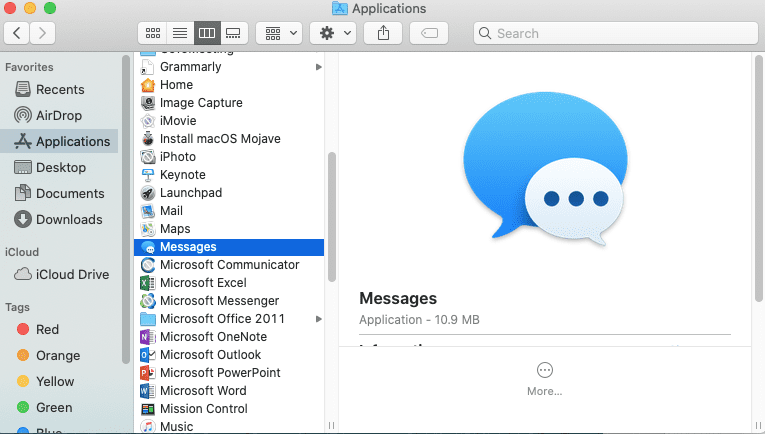Image resolution: width=765 pixels, height=434 pixels.
Task: Select the Orange tag
Action: click(59, 355)
